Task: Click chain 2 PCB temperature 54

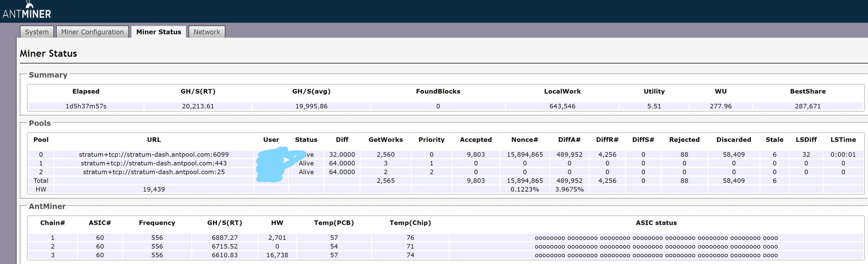Action: click(334, 246)
